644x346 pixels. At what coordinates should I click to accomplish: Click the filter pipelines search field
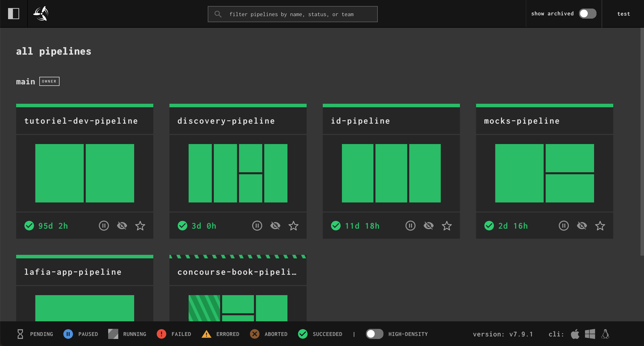click(292, 14)
